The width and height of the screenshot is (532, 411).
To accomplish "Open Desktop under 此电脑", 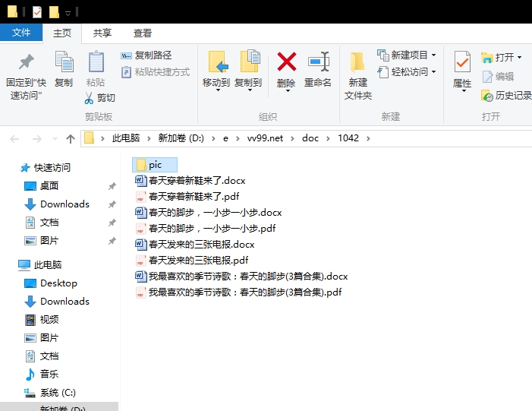I will (x=51, y=283).
